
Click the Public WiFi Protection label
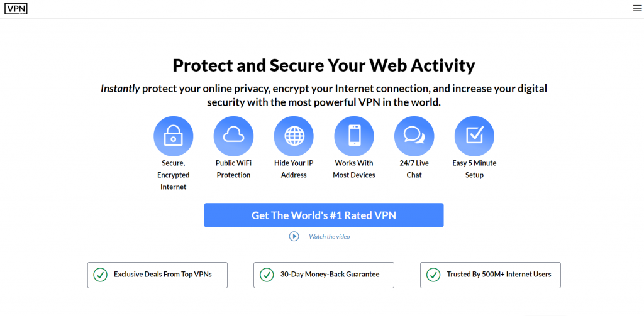pos(233,169)
